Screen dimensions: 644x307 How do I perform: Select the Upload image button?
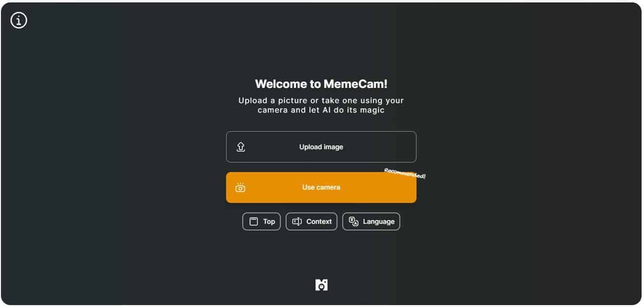pos(321,147)
